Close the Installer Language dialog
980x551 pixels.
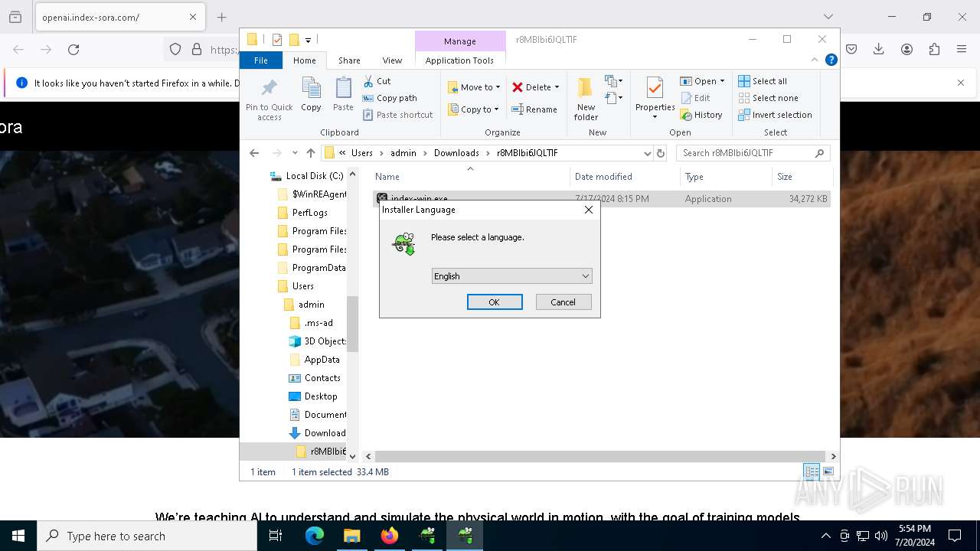(588, 210)
